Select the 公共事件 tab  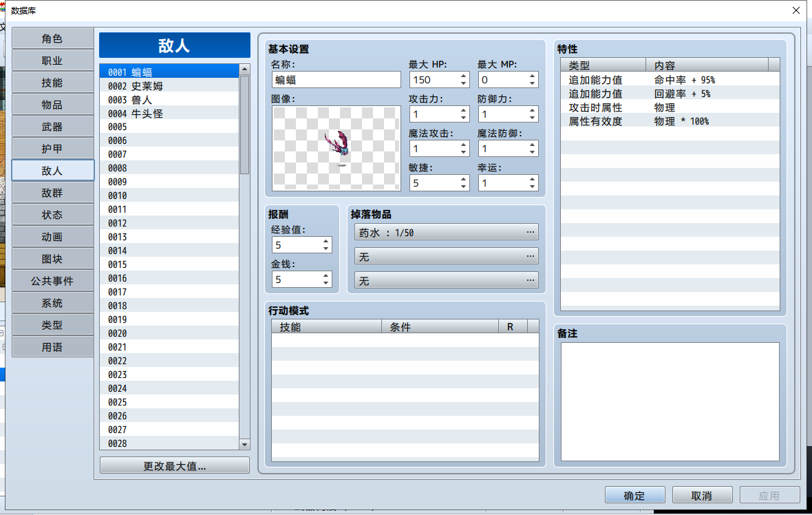(52, 281)
